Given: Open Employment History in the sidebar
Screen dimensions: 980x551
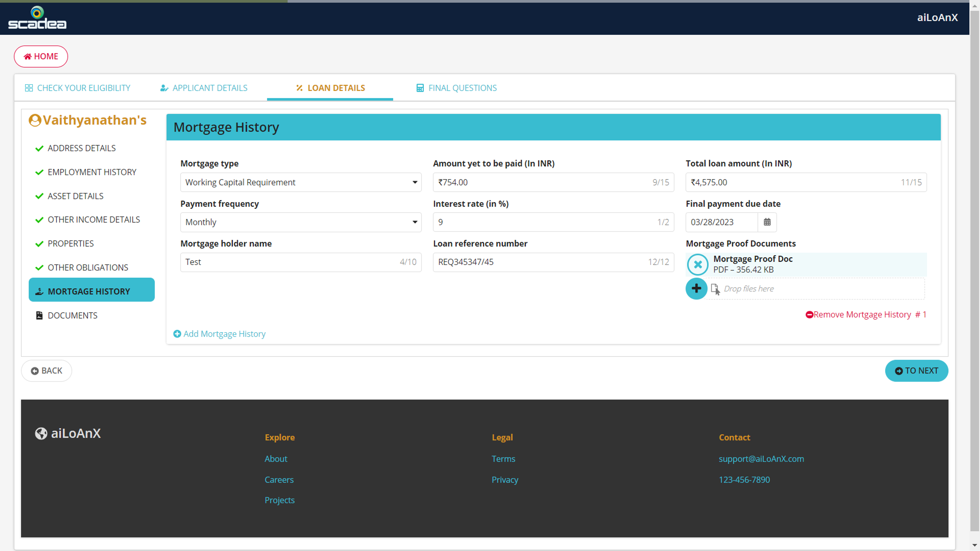Looking at the screenshot, I should pyautogui.click(x=92, y=172).
